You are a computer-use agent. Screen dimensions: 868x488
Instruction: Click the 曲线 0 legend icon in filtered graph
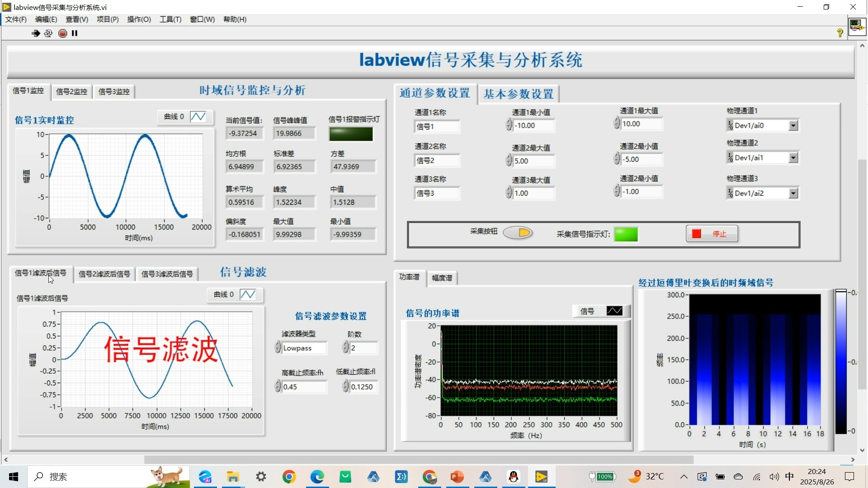[x=248, y=295]
